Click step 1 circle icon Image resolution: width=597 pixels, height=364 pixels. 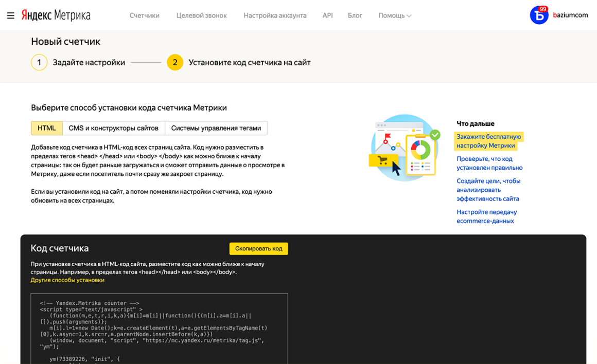[x=39, y=62]
